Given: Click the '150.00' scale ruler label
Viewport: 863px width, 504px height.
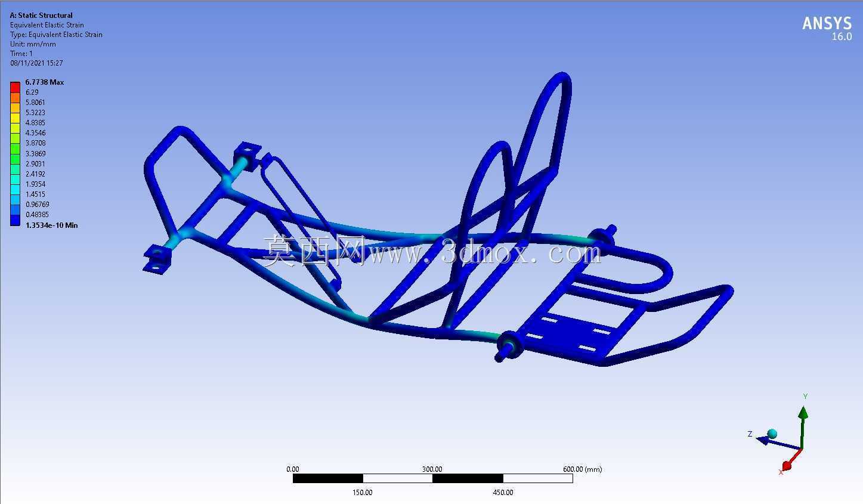Looking at the screenshot, I should pos(363,493).
